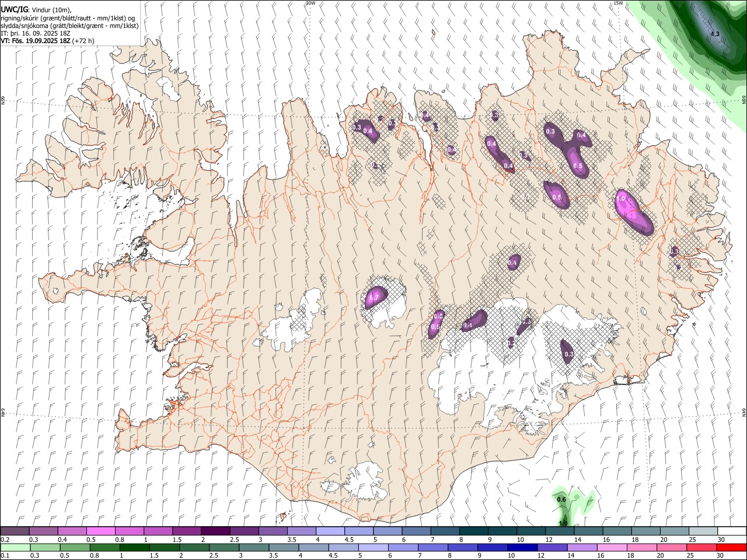
Task: Click the 15W longitude label
Action: coord(618,3)
